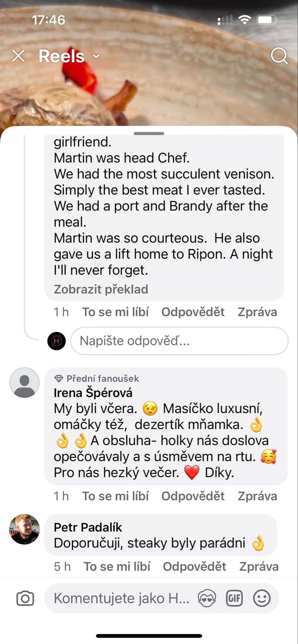The width and height of the screenshot is (298, 644).
Task: Close the Reels viewer with X
Action: click(18, 56)
